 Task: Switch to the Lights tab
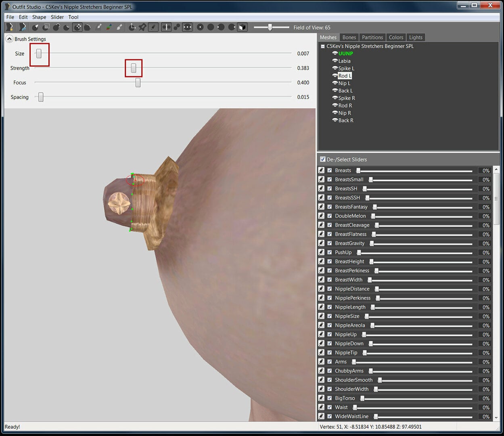(x=416, y=37)
